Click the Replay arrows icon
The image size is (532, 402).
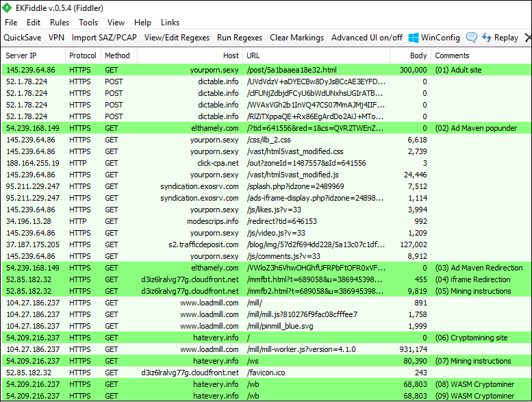[487, 38]
